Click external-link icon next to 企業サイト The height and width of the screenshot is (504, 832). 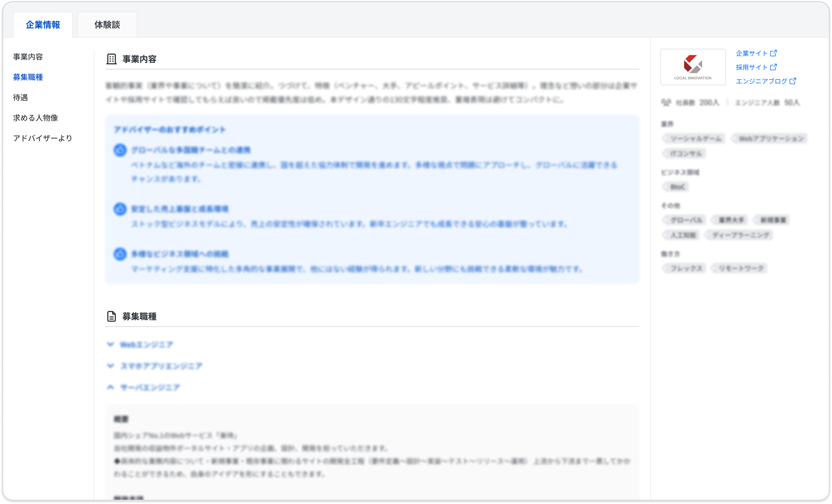click(x=773, y=53)
